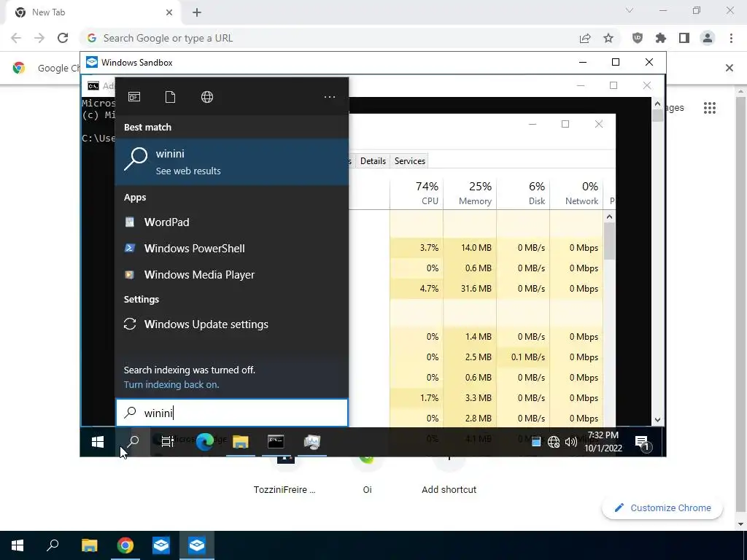This screenshot has height=560, width=747.
Task: Click the 14.0 MB memory cell
Action: (470, 248)
